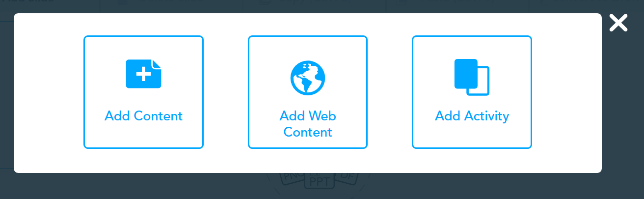Image resolution: width=644 pixels, height=199 pixels.
Task: Select the "Add Web Content" text label
Action: [x=308, y=124]
